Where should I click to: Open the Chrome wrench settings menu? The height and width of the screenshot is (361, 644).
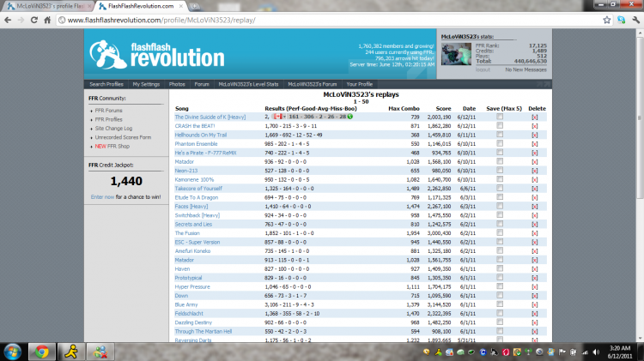(x=635, y=20)
